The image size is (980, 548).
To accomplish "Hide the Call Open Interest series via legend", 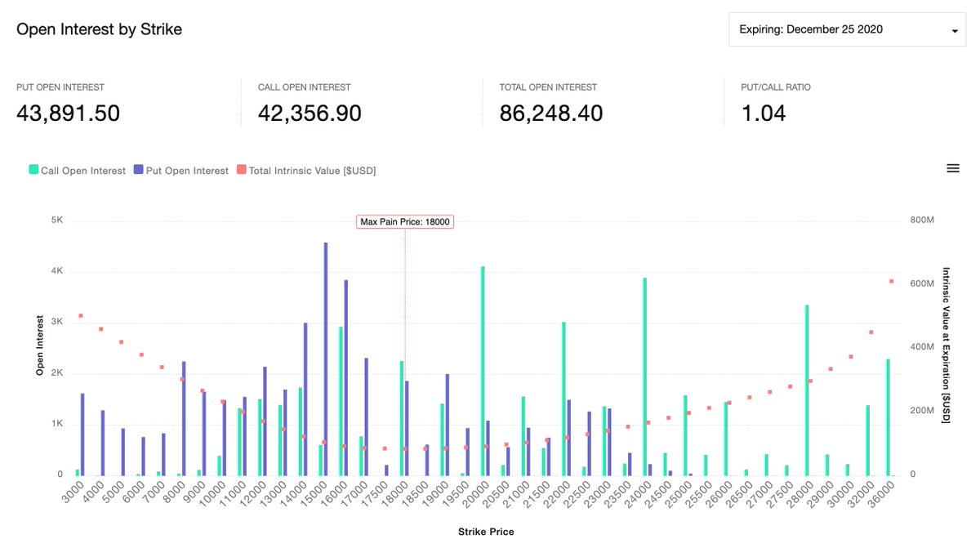I will pos(75,170).
